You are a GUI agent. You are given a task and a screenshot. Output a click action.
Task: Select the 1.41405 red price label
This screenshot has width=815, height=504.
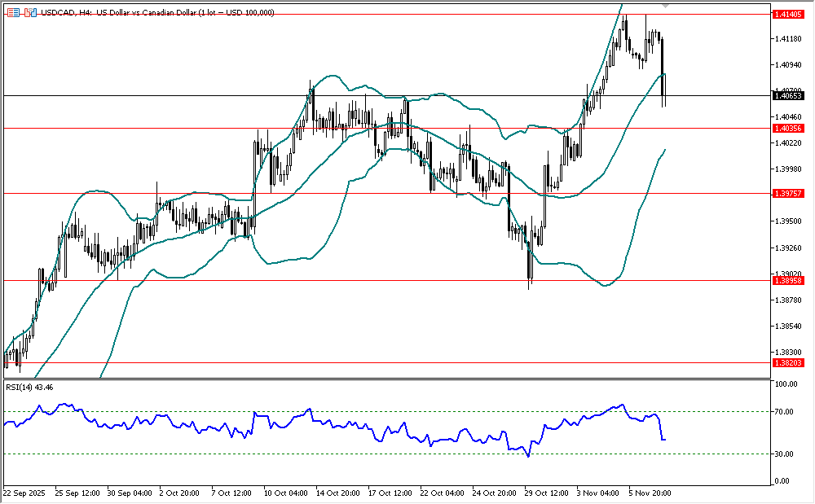coord(788,15)
